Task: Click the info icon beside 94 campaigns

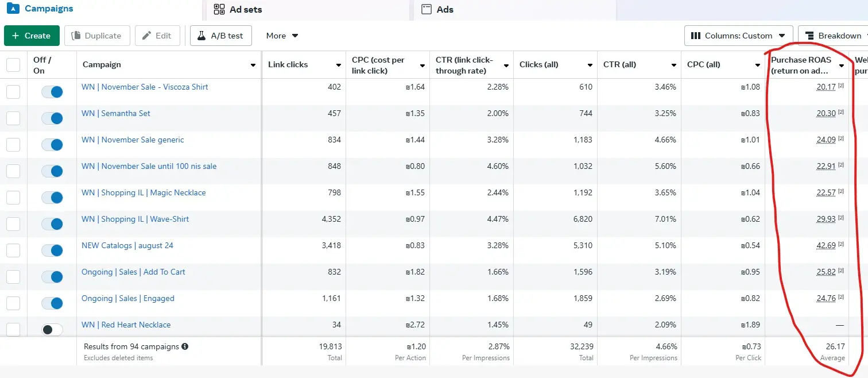Action: pyautogui.click(x=185, y=346)
